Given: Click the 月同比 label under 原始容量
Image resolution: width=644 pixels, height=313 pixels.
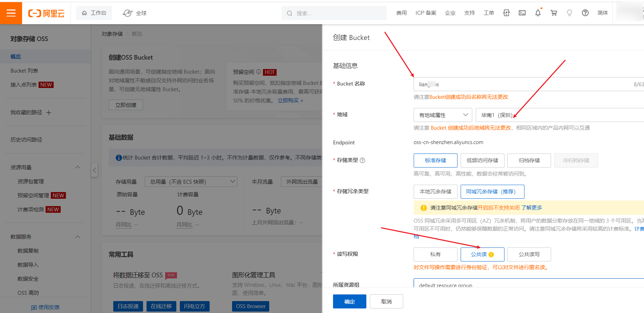Looking at the screenshot, I should pos(124,225).
